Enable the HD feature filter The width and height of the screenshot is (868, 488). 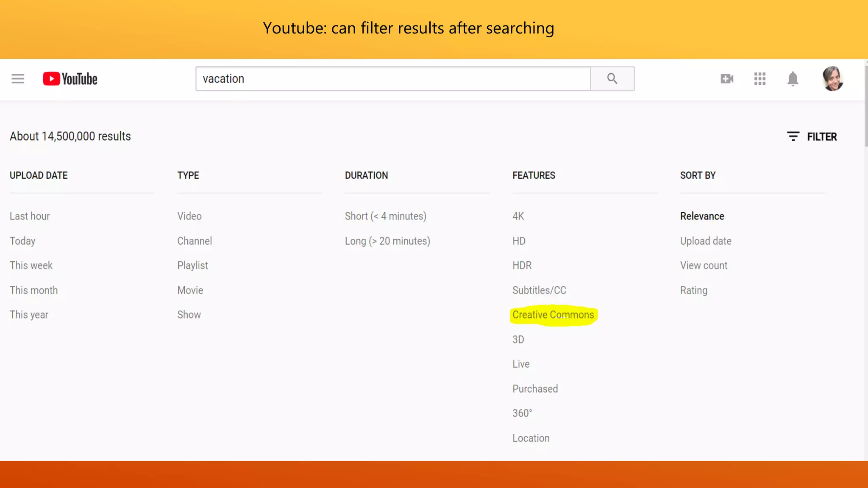click(519, 241)
